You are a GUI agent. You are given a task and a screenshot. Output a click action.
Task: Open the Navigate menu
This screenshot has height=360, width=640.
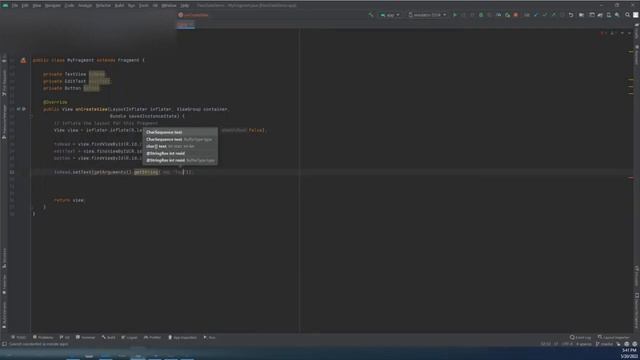[x=53, y=6]
